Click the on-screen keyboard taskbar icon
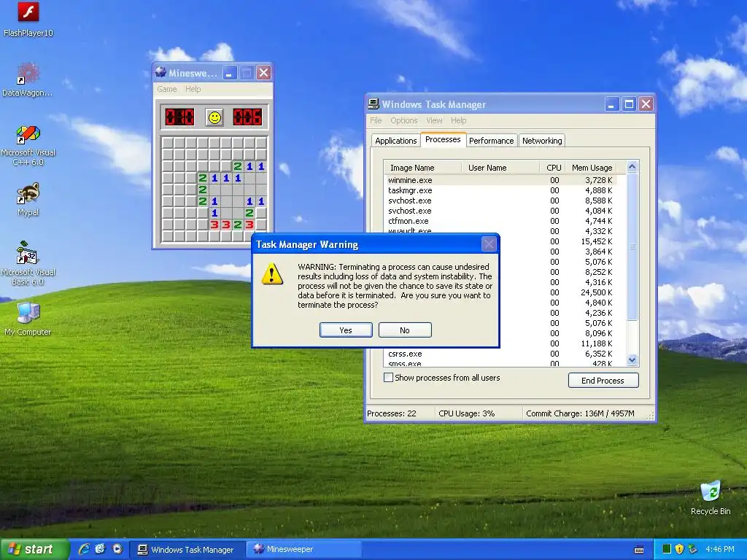Image resolution: width=747 pixels, height=560 pixels. 639,550
